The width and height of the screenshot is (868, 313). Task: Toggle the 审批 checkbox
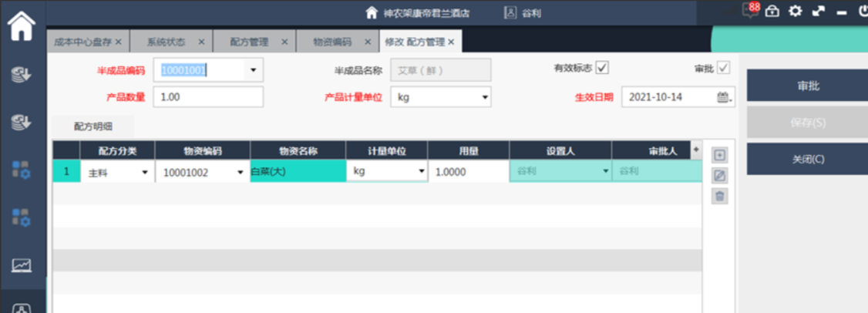pos(723,68)
